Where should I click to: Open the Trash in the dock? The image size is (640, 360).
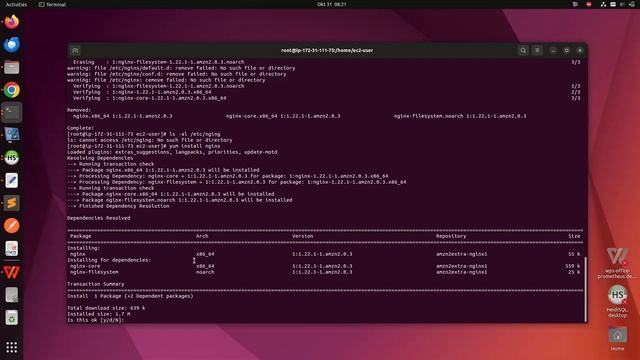click(11, 318)
